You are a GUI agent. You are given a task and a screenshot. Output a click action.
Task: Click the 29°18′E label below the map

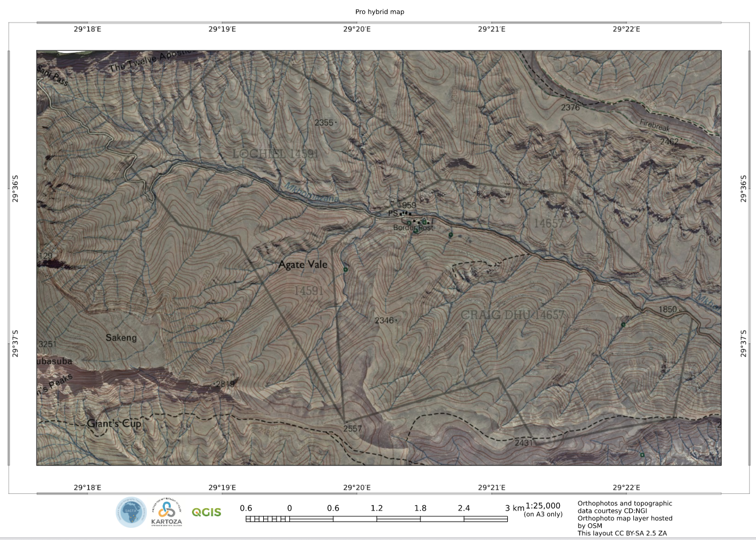tap(87, 487)
